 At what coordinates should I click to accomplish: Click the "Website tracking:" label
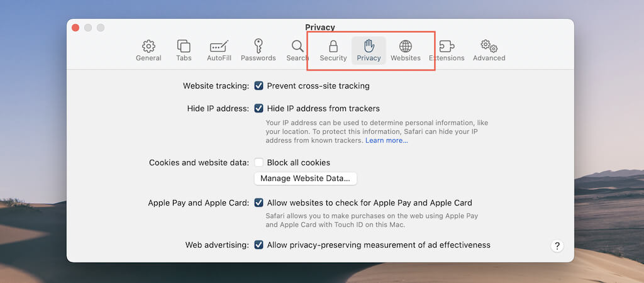[x=216, y=86]
